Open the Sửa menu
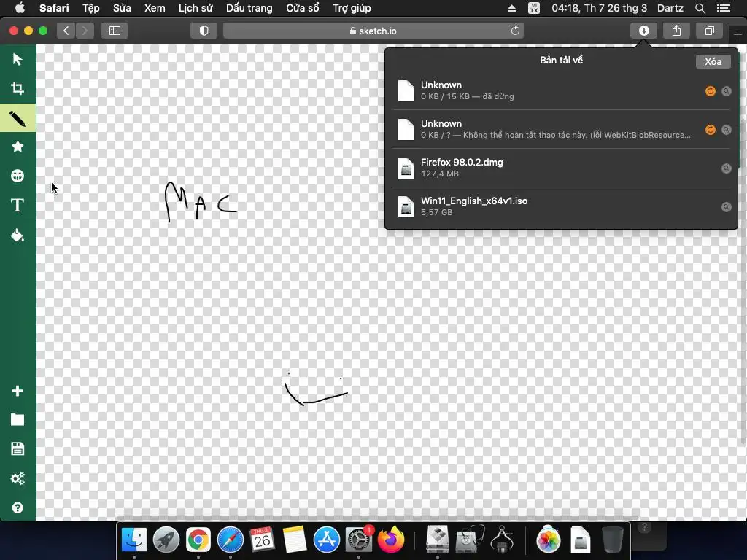This screenshot has width=747, height=560. pyautogui.click(x=122, y=8)
